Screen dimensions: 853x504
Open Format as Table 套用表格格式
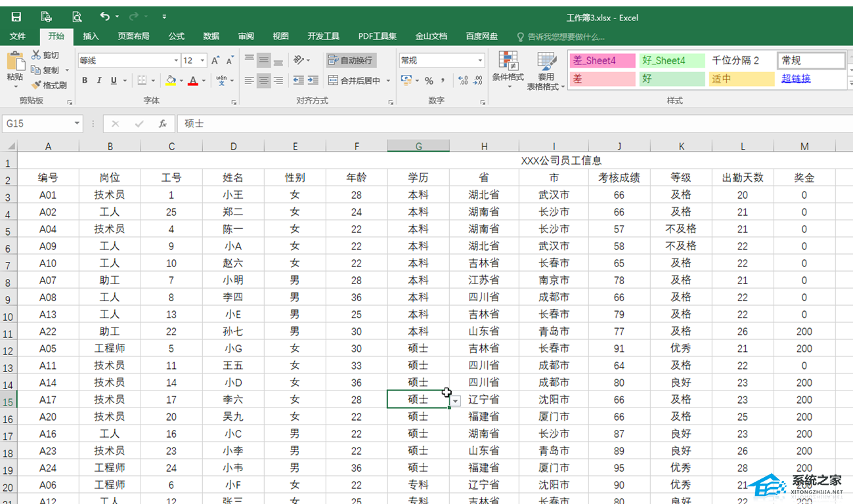click(x=546, y=72)
